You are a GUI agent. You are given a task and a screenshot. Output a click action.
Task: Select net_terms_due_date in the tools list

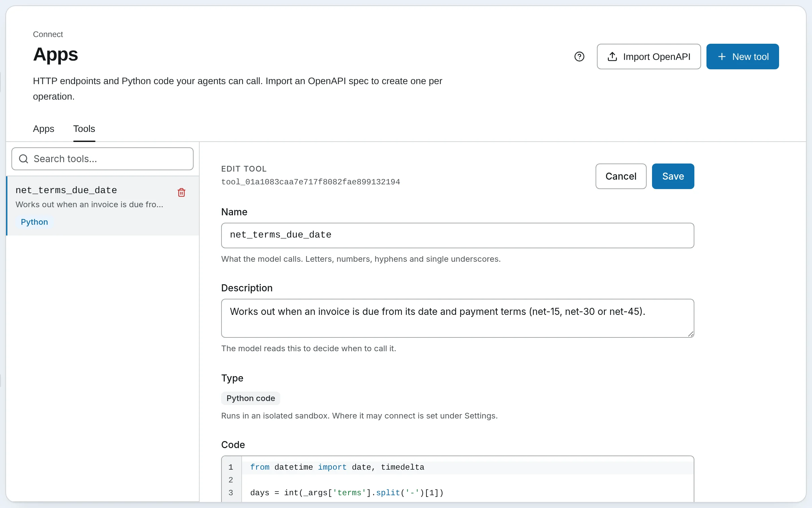[103, 206]
